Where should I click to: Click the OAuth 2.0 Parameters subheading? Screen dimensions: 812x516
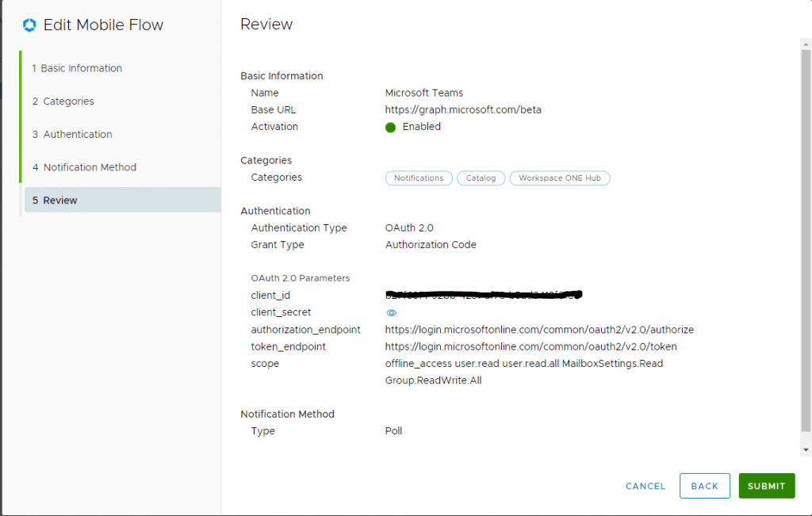point(301,278)
